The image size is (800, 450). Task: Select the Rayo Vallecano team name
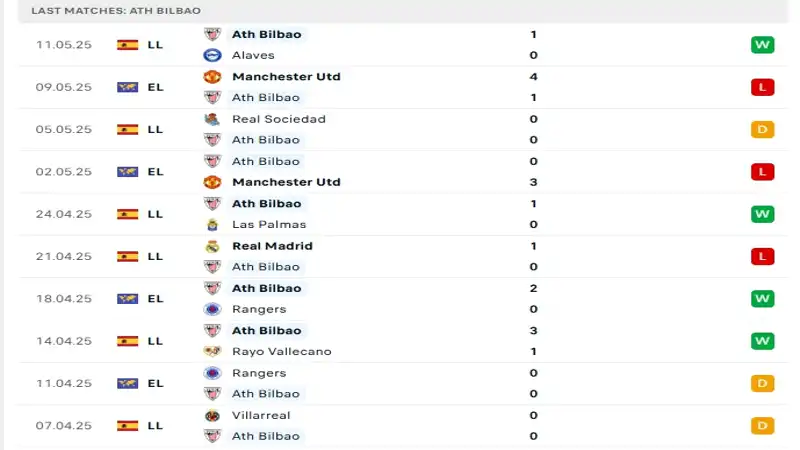pyautogui.click(x=281, y=351)
